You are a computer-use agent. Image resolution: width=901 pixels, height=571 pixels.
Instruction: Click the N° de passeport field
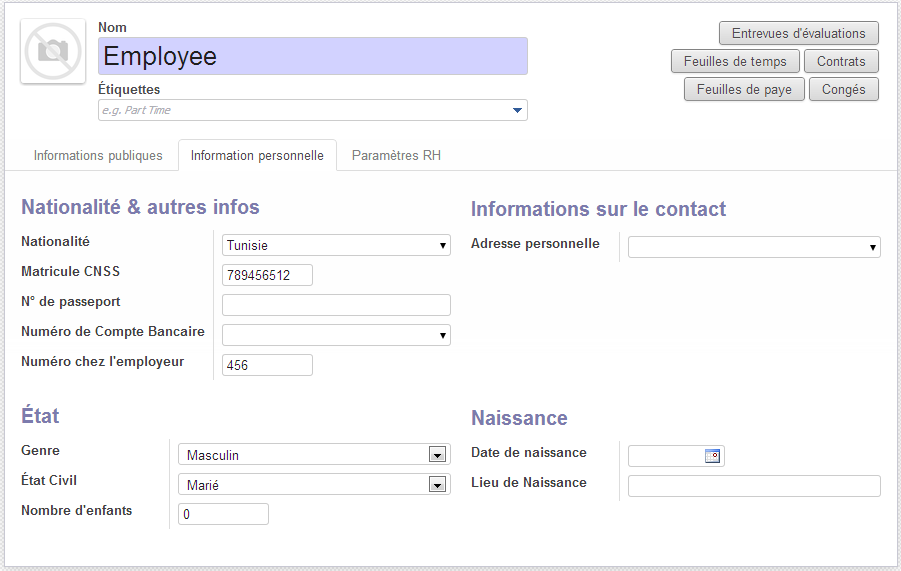[336, 305]
